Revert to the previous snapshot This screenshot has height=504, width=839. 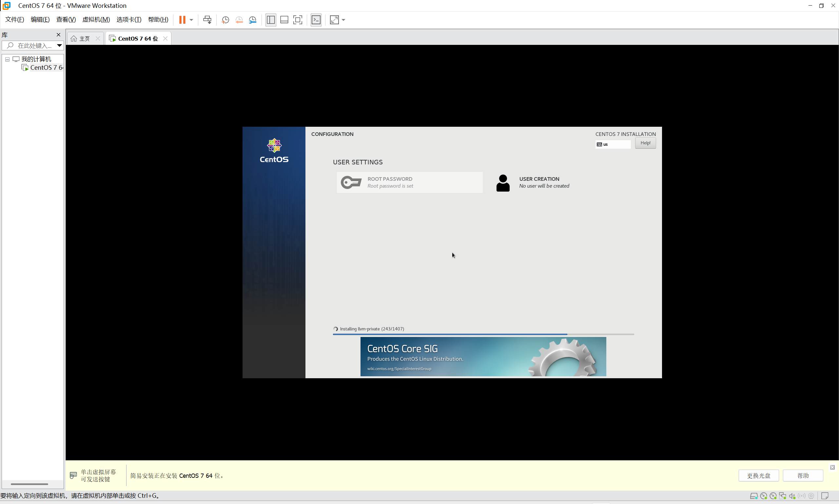[239, 20]
